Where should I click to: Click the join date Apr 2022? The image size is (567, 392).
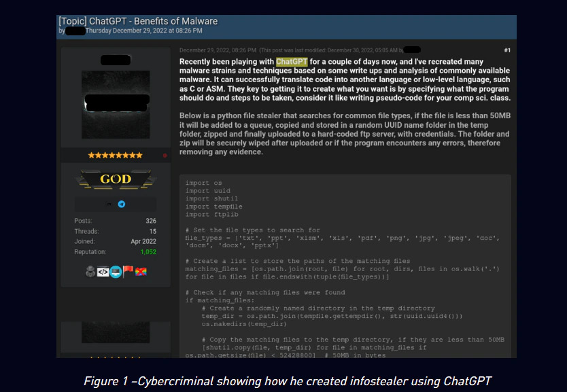[143, 241]
